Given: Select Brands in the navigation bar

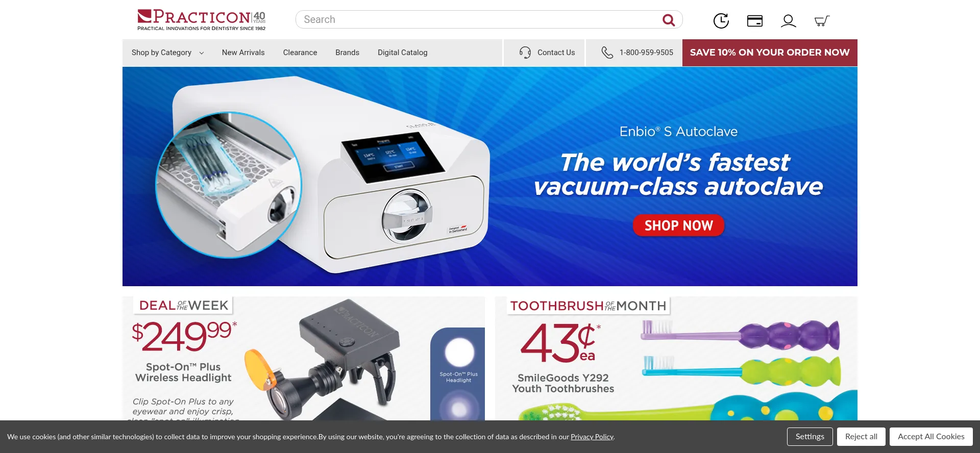Looking at the screenshot, I should 347,53.
